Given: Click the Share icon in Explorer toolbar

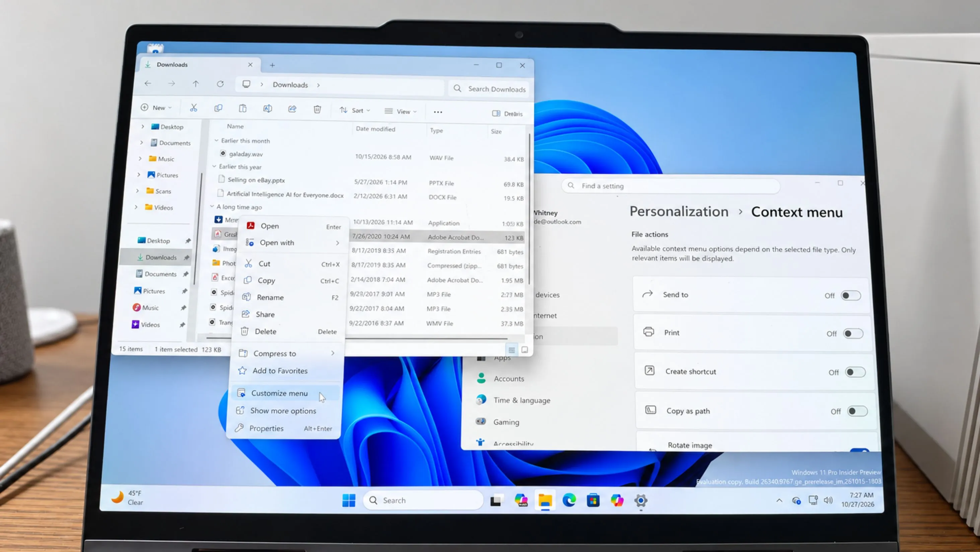Looking at the screenshot, I should tap(292, 109).
